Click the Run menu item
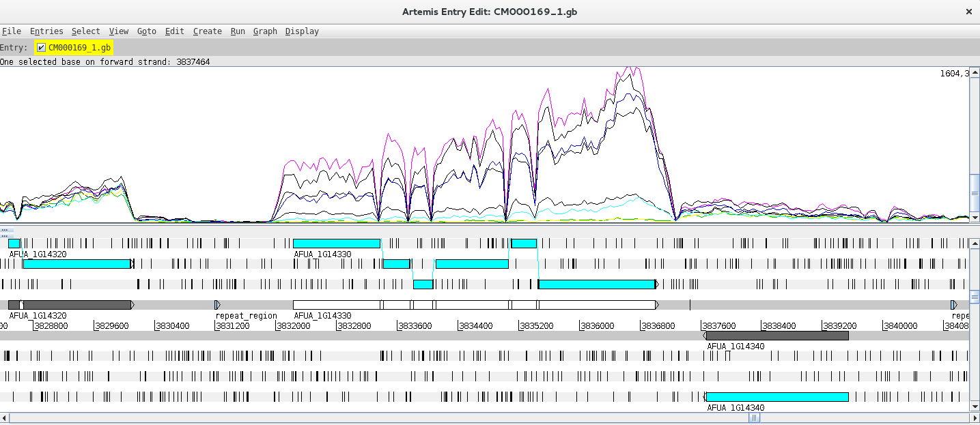Image resolution: width=980 pixels, height=425 pixels. [238, 31]
